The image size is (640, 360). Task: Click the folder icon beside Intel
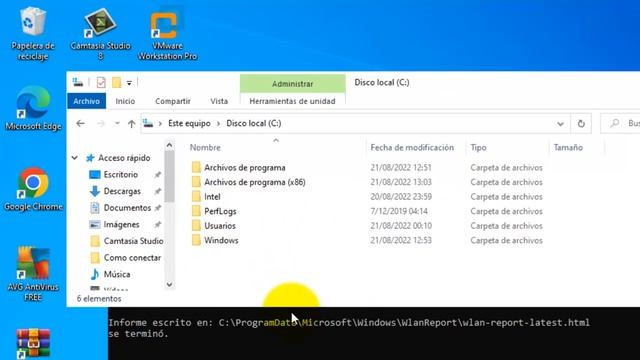(196, 197)
